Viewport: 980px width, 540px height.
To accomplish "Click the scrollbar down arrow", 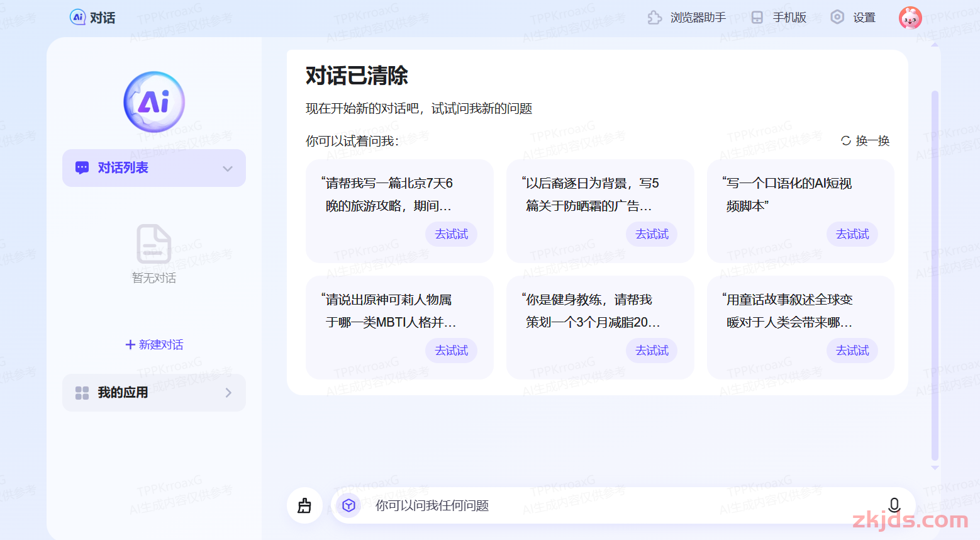I will (x=935, y=468).
